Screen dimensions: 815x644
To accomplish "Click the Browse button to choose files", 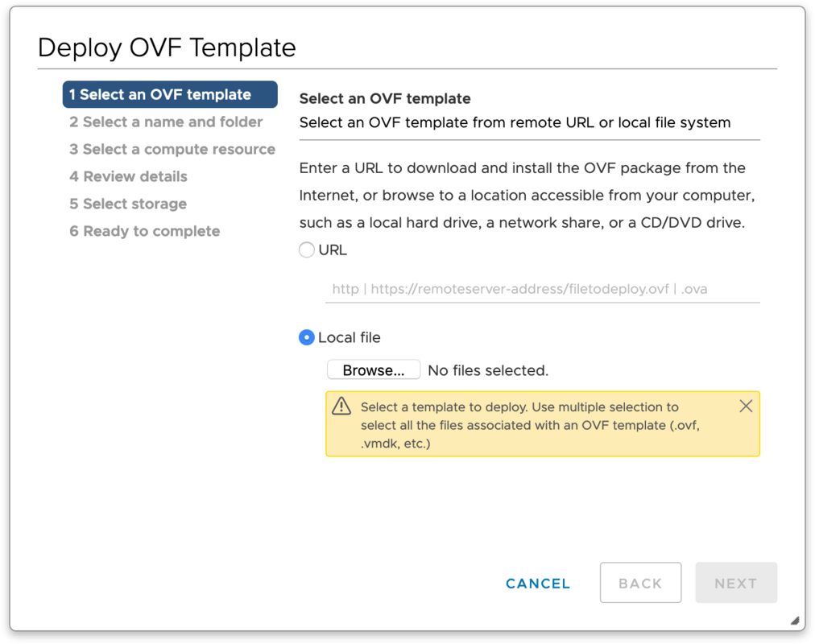I will [x=373, y=369].
